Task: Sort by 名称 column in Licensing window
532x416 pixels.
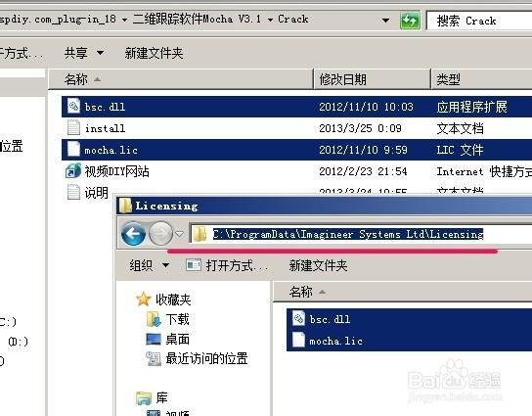Action: (x=402, y=292)
